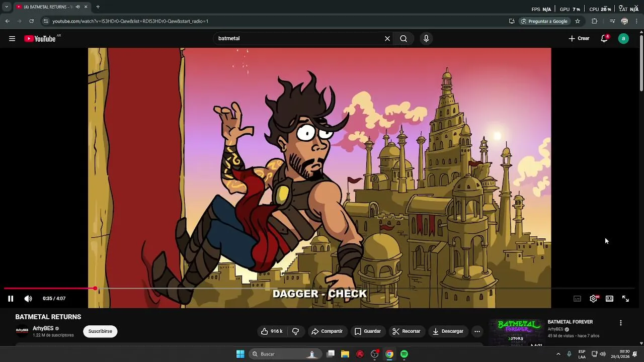The width and height of the screenshot is (644, 362).
Task: Show hidden system tray icons
Action: pos(558,354)
